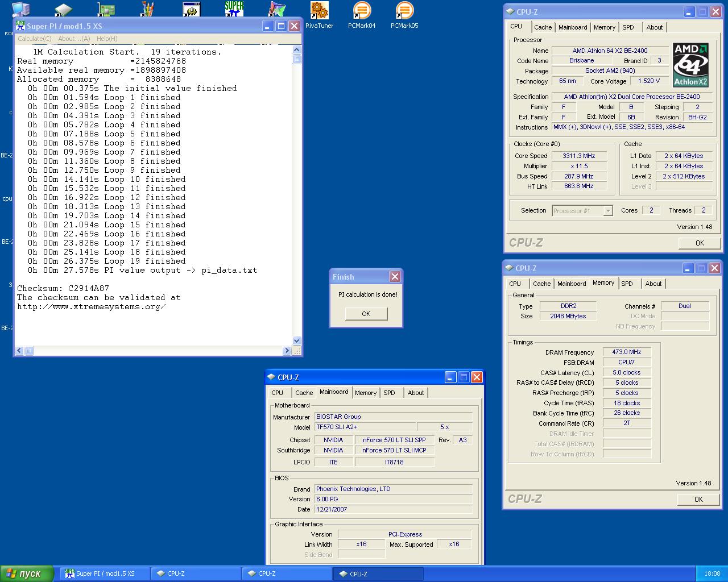Screen dimensions: 728x582
Task: Click the Manufacturer value BIOSTAR Group
Action: coord(394,417)
